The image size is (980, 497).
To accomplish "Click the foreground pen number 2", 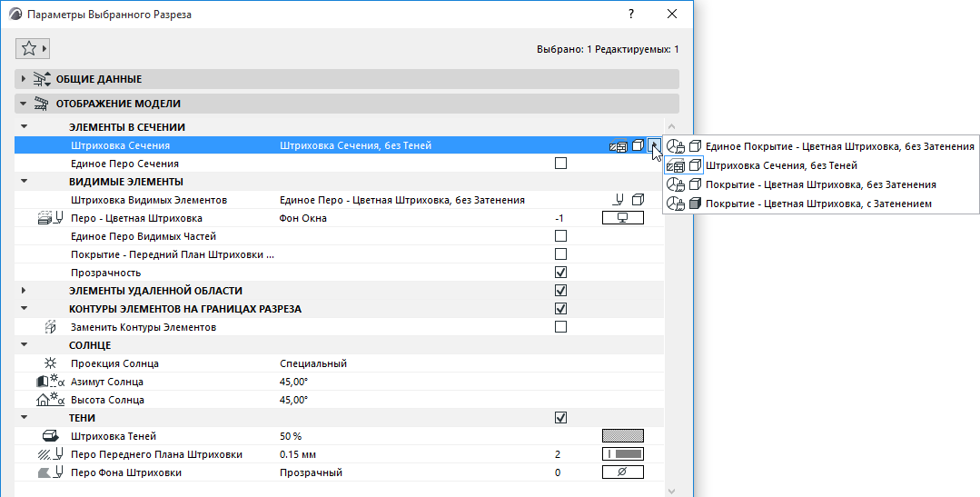I will tap(558, 454).
